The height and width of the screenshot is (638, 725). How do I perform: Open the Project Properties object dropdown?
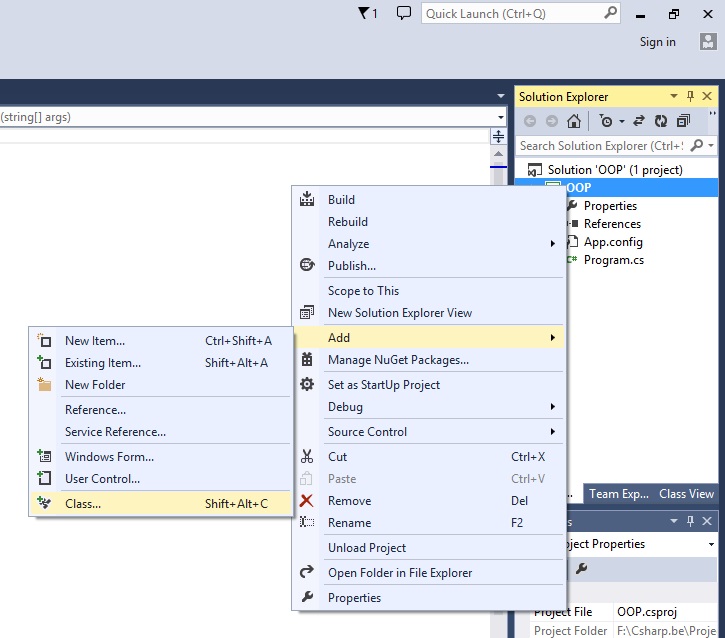tap(712, 544)
